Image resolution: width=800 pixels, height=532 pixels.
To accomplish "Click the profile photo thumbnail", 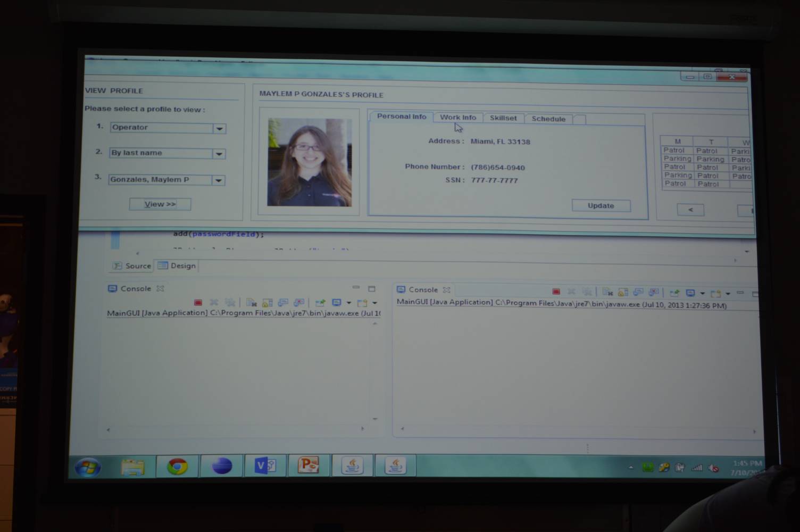I will [x=309, y=162].
